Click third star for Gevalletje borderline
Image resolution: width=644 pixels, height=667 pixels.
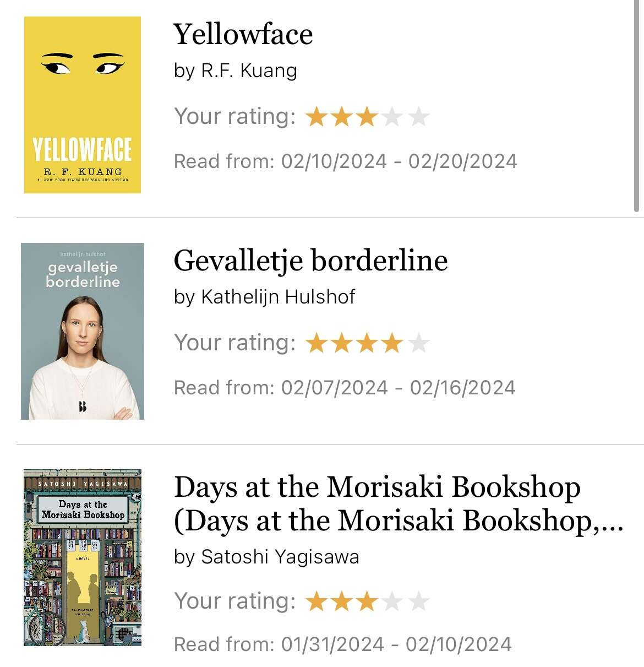tap(367, 343)
